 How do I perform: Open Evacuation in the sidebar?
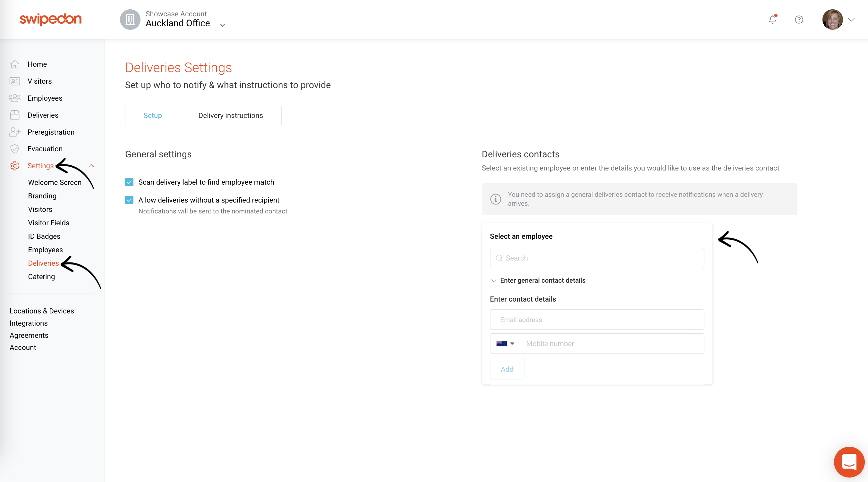(45, 149)
